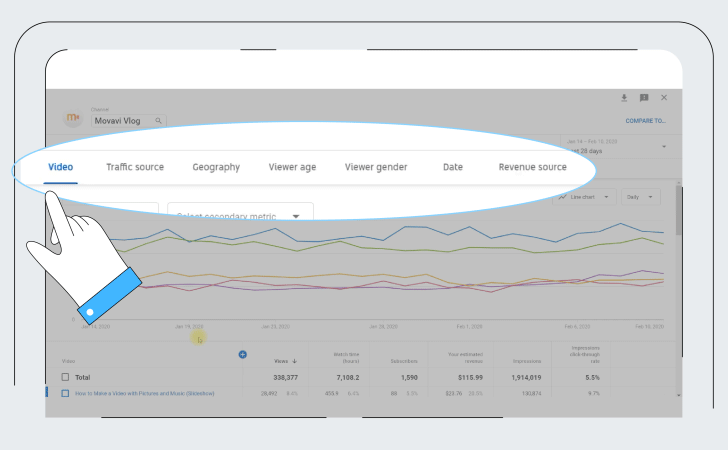Tick the How to Make a Video row checkbox
This screenshot has height=450, width=728.
pos(65,393)
